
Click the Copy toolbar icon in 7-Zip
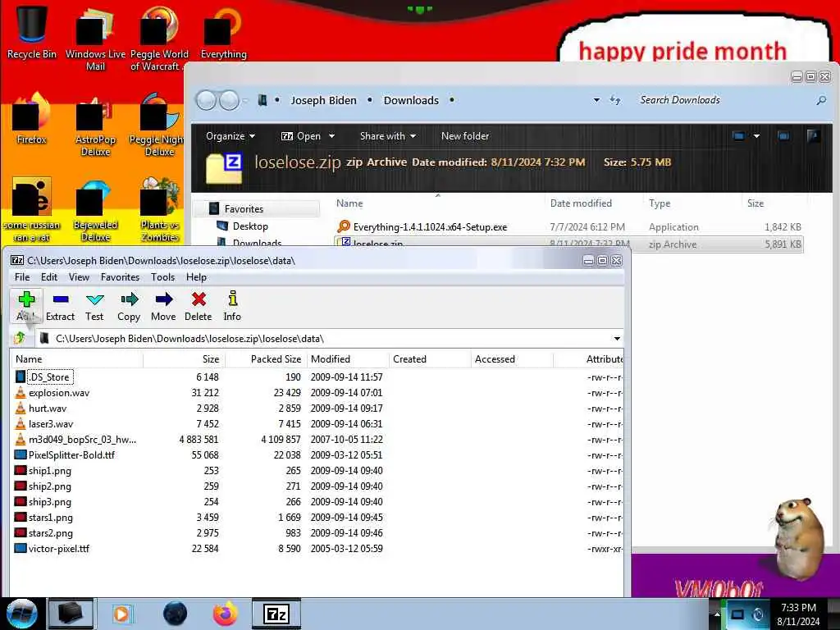(x=129, y=306)
